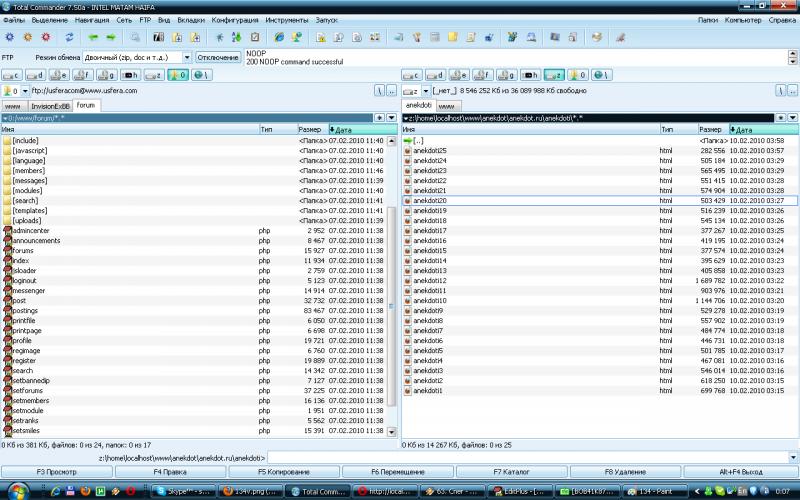Sort left panel by Дата column

(x=363, y=130)
